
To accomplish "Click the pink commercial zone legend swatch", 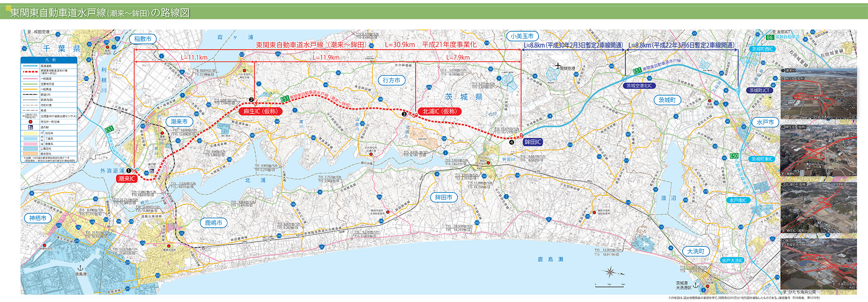I will [30, 143].
